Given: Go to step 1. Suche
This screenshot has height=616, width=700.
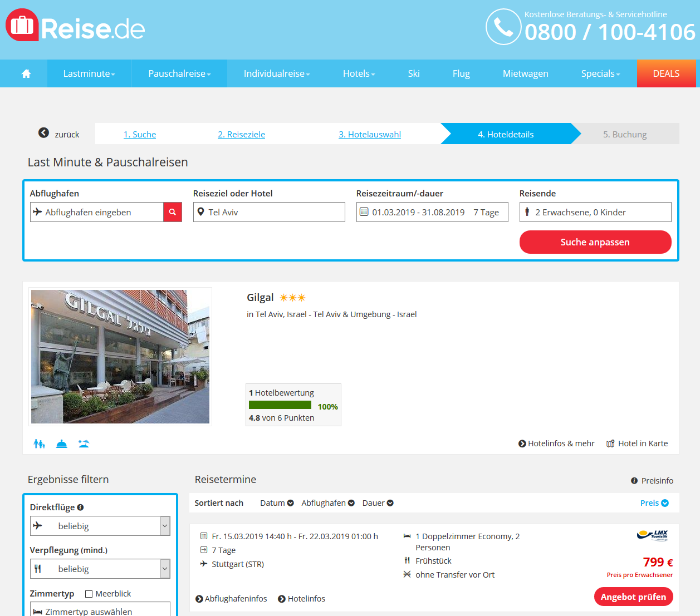Looking at the screenshot, I should pos(140,134).
